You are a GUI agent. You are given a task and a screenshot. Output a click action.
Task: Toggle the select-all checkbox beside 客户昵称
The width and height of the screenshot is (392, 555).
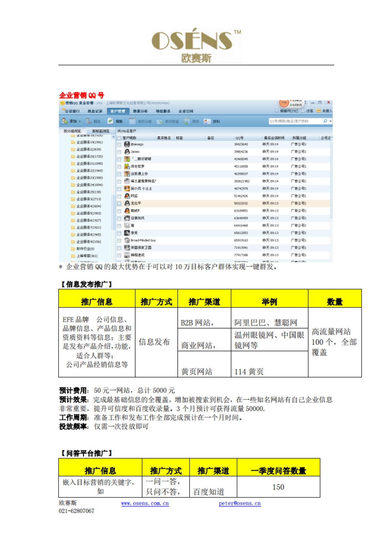point(119,138)
